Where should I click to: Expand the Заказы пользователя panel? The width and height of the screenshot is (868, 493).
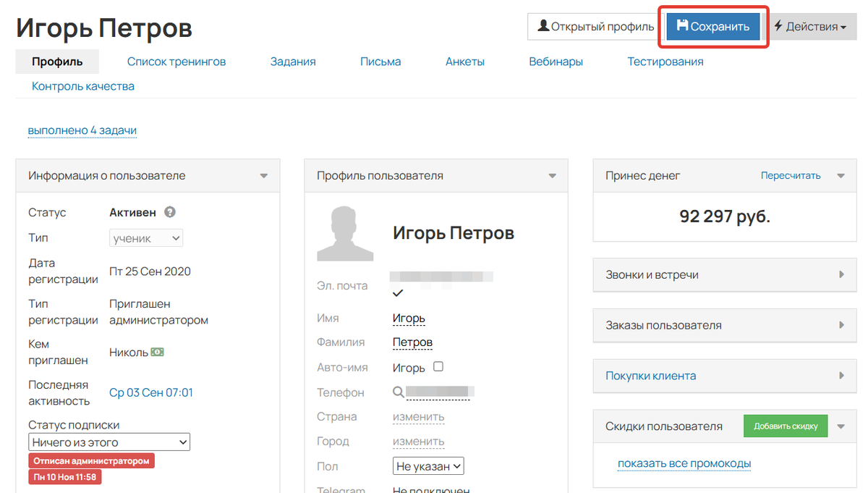pyautogui.click(x=841, y=326)
